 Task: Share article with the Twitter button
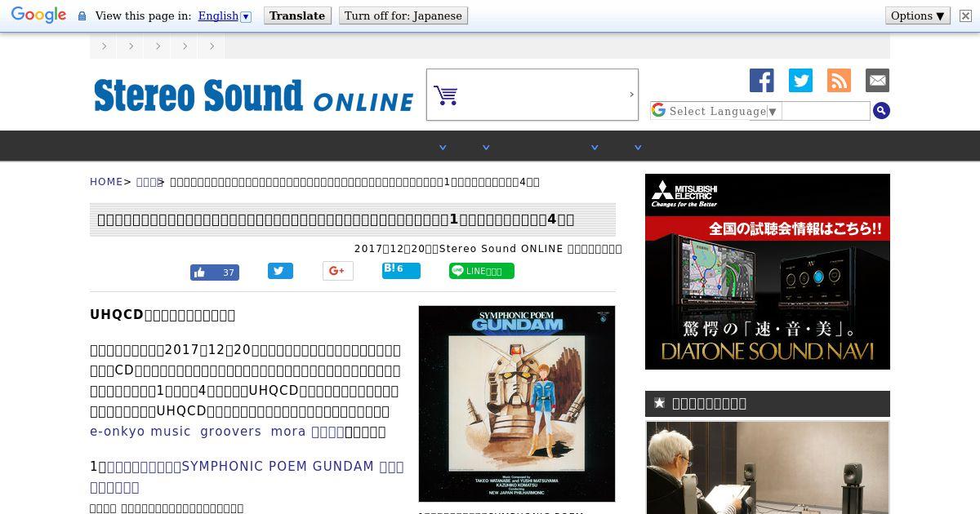pos(280,271)
